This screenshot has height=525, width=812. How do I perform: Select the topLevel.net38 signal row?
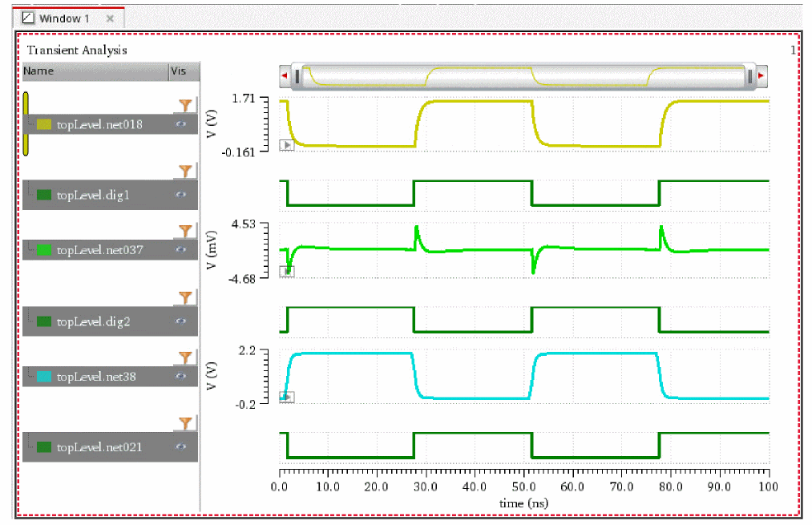[x=111, y=377]
